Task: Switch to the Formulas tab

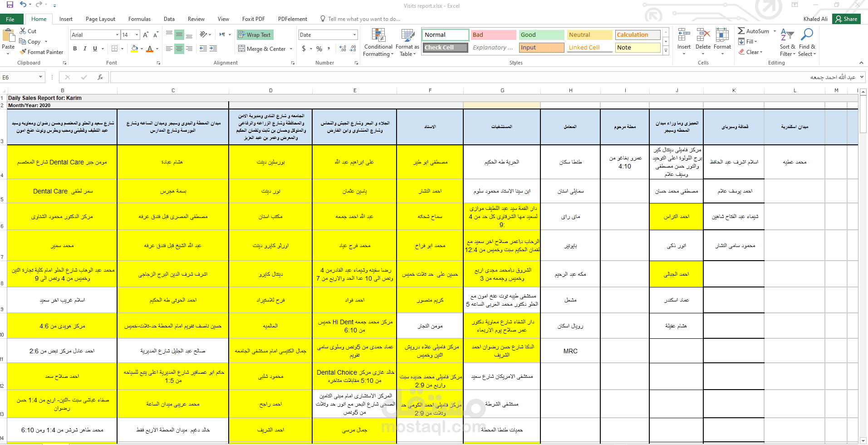Action: 139,19
